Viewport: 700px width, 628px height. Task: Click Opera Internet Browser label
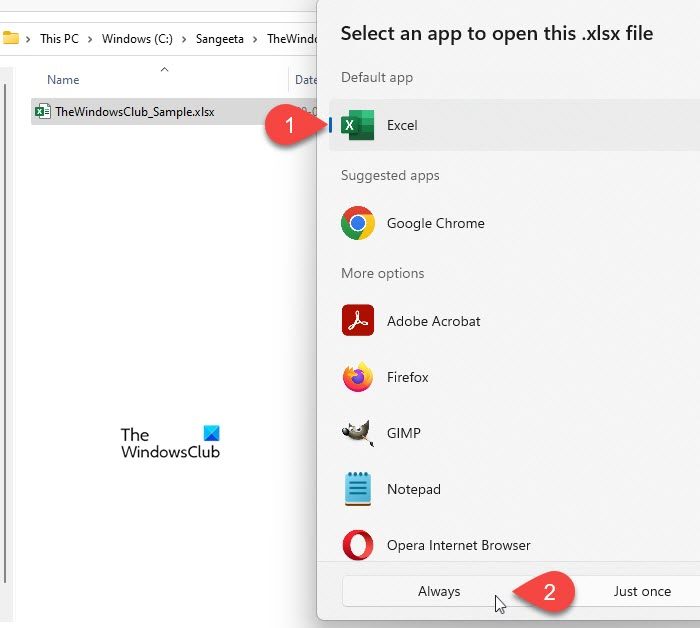click(x=458, y=545)
